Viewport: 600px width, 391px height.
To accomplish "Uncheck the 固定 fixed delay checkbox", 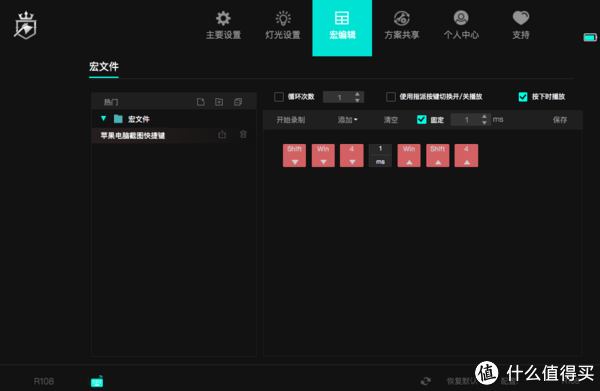I will [x=421, y=120].
